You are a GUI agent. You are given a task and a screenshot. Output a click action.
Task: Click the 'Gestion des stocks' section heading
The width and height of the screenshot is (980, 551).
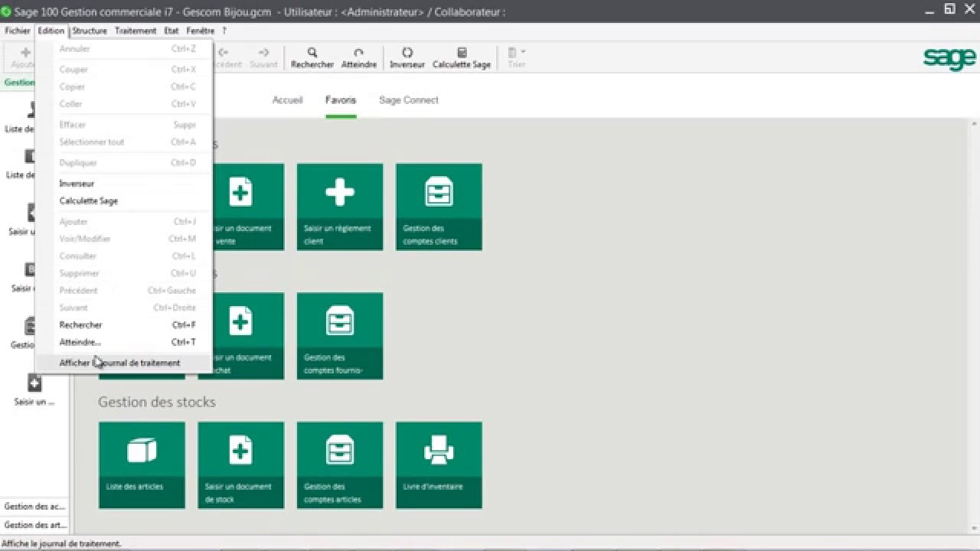click(157, 402)
